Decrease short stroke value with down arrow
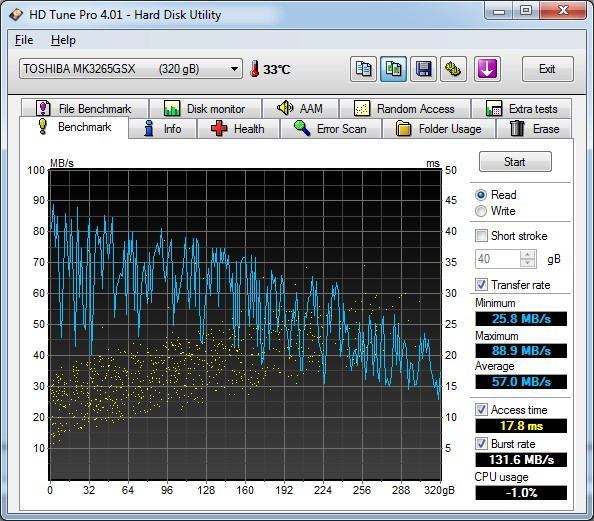Screen dimensions: 594x521 pyautogui.click(x=528, y=263)
